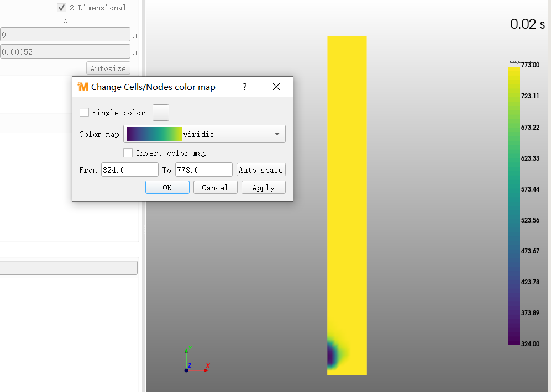Click the Autosize button

(x=108, y=68)
